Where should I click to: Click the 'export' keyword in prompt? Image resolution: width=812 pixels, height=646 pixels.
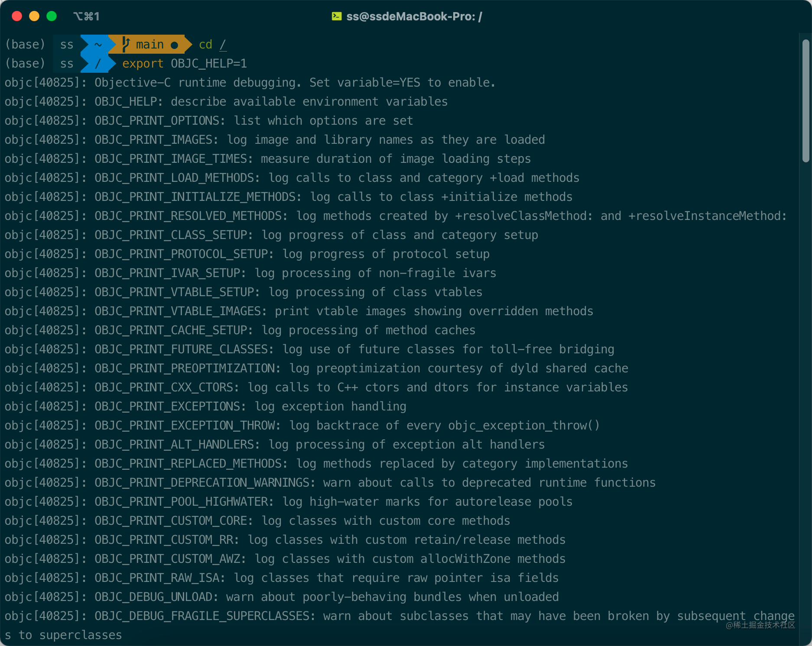pyautogui.click(x=143, y=64)
